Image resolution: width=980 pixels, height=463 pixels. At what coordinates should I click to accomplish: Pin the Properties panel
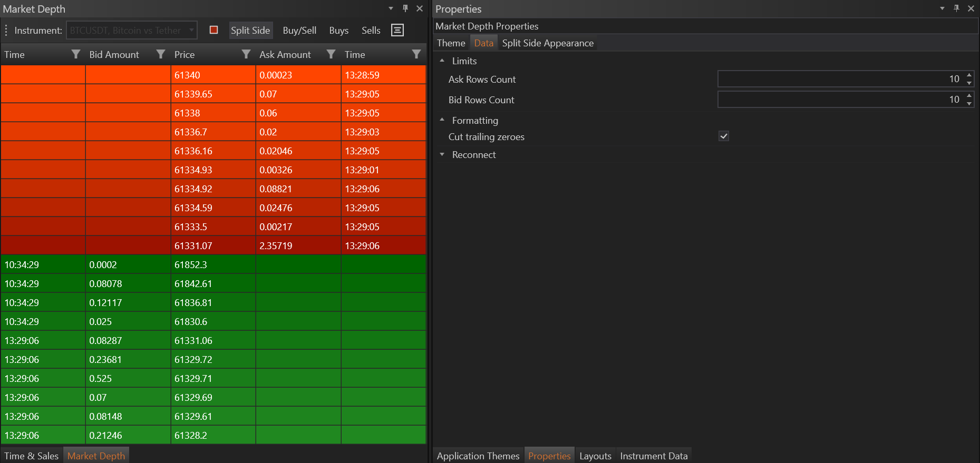[956, 8]
